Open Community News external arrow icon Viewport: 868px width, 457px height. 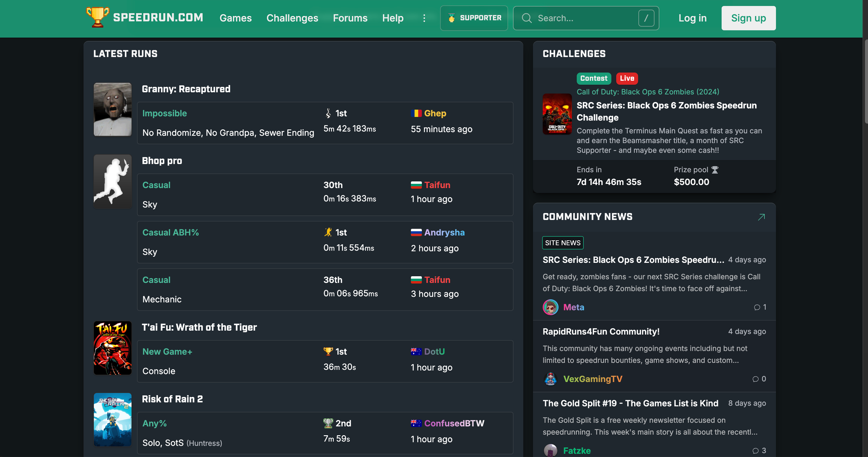(761, 217)
